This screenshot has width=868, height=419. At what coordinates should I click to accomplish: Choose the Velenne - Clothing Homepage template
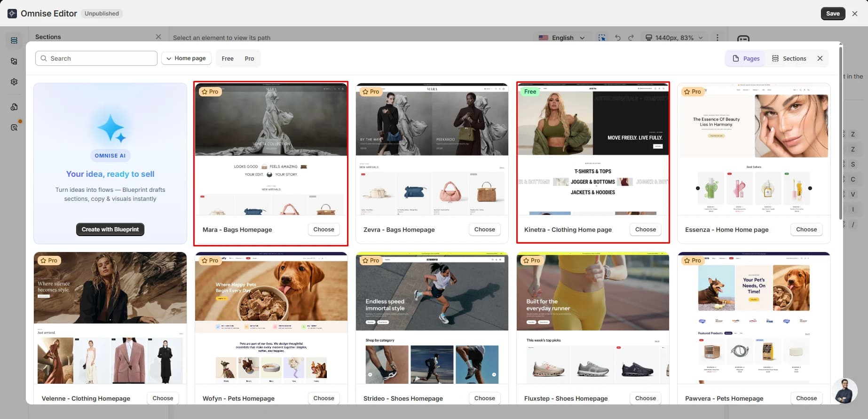163,398
